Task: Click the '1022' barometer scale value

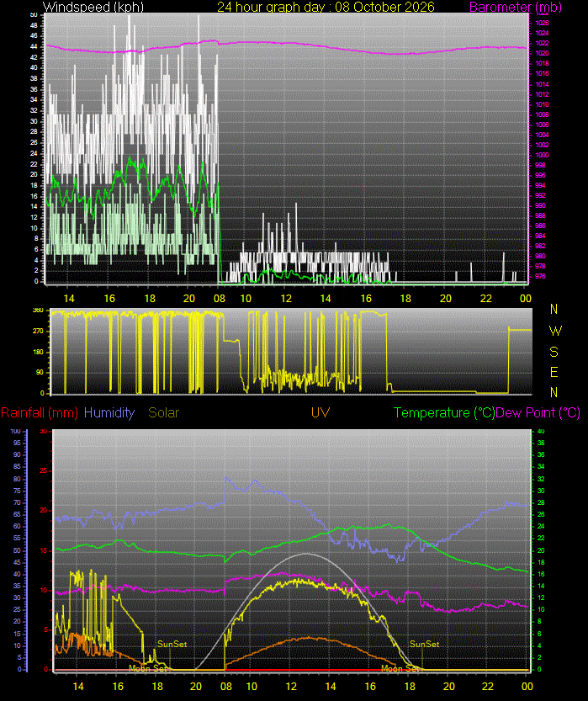Action: 542,43
